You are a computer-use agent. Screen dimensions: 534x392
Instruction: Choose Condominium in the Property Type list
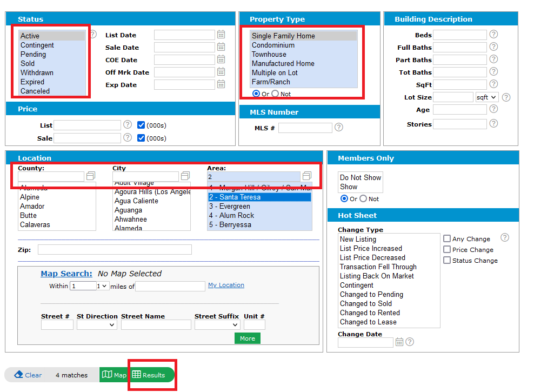304,45
